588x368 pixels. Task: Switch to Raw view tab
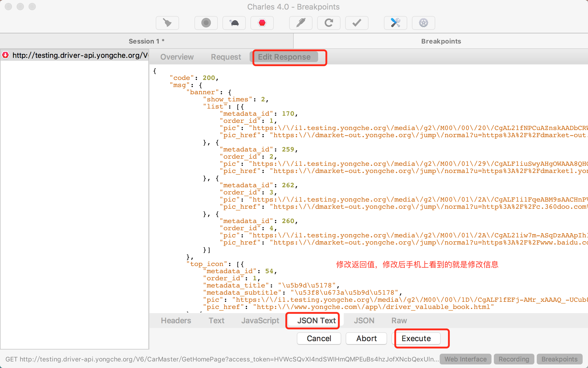coord(399,321)
